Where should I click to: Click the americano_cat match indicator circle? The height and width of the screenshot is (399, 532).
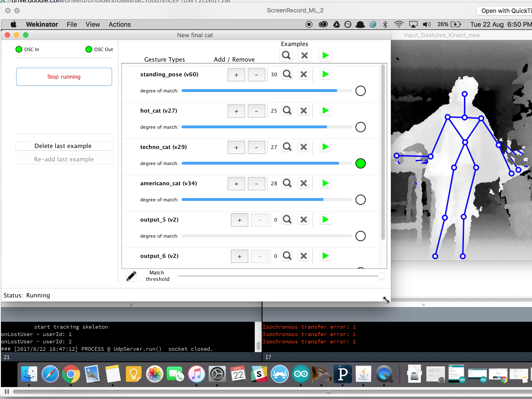tap(360, 200)
